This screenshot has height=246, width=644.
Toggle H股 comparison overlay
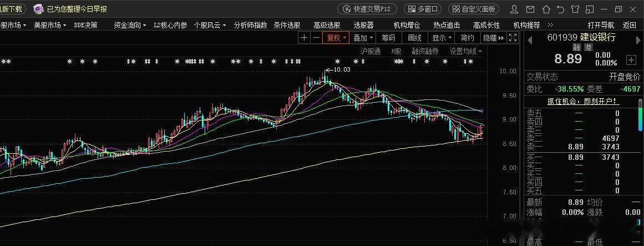396,51
